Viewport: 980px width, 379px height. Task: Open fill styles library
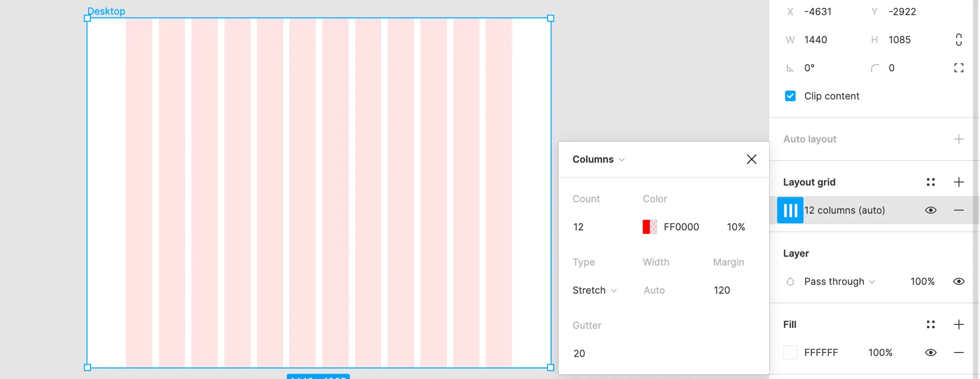930,324
